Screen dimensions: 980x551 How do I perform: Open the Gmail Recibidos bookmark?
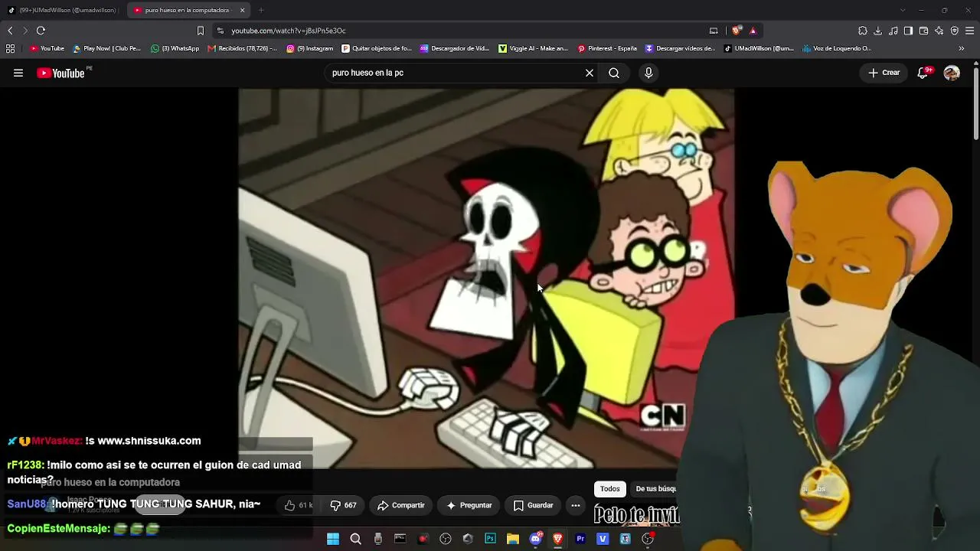(x=242, y=48)
